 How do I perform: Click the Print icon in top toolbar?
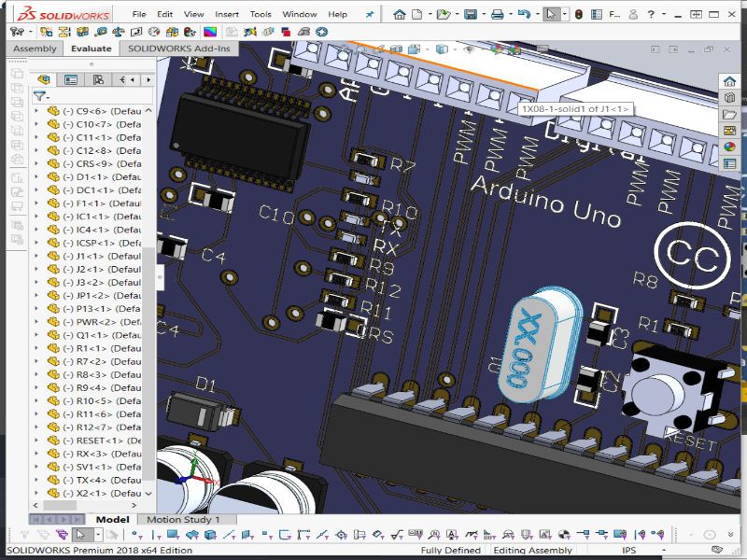pyautogui.click(x=498, y=14)
